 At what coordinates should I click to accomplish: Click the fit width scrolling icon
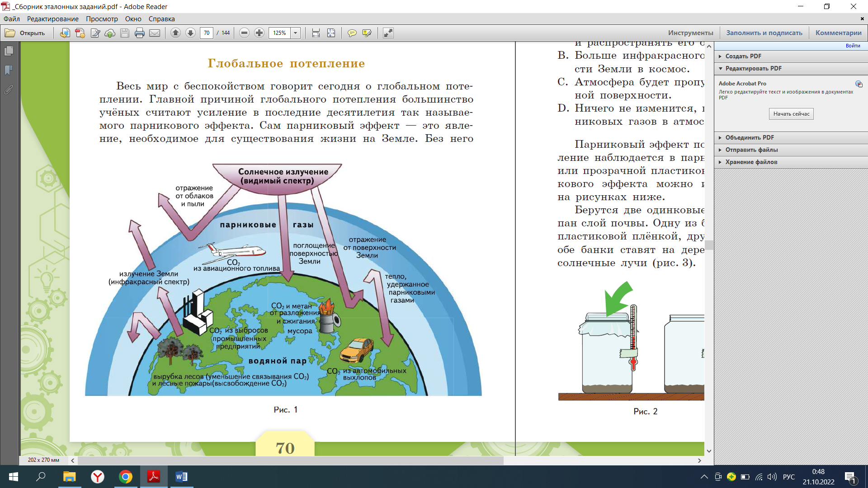(x=316, y=33)
